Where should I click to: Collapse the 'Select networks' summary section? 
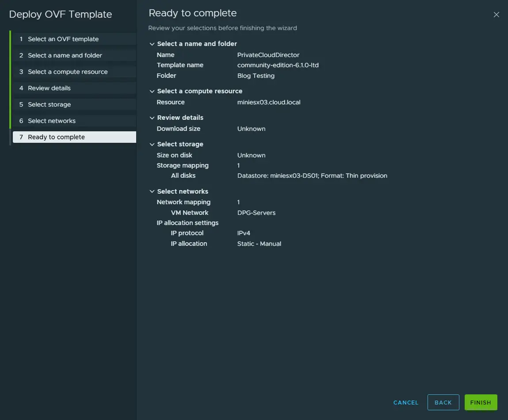152,192
